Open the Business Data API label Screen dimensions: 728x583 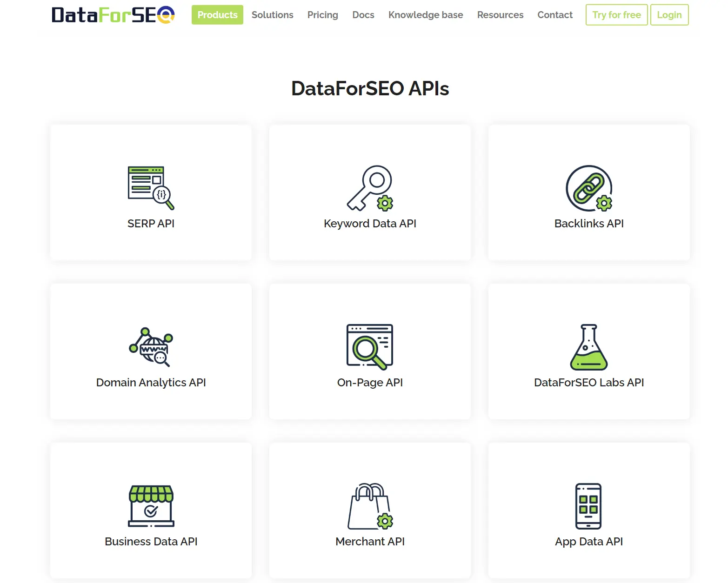(151, 542)
